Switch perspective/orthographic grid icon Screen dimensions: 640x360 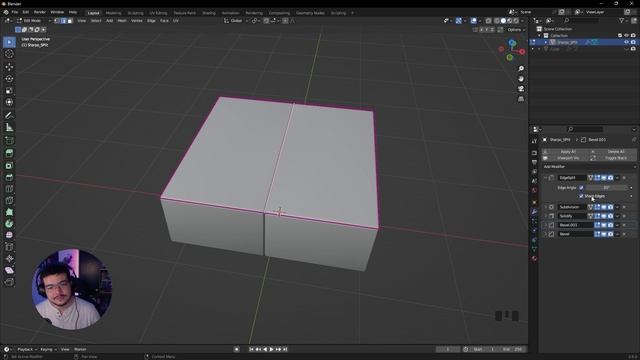[521, 99]
